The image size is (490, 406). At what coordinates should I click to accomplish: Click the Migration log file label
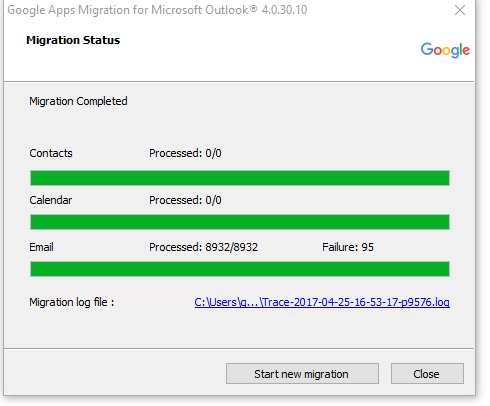tap(72, 302)
